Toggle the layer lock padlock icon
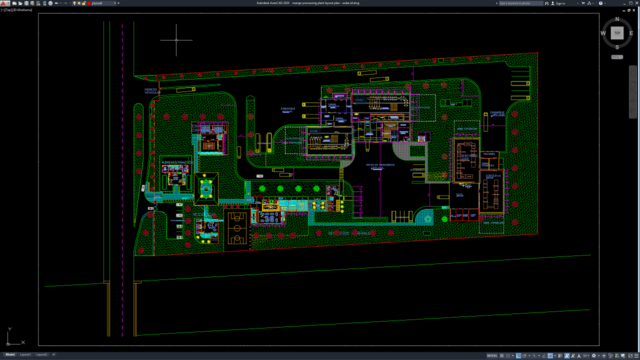This screenshot has width=640, height=360. coord(83,3)
